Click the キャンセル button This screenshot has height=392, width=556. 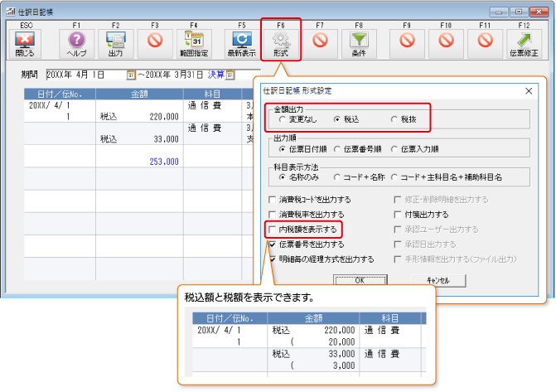click(x=438, y=280)
